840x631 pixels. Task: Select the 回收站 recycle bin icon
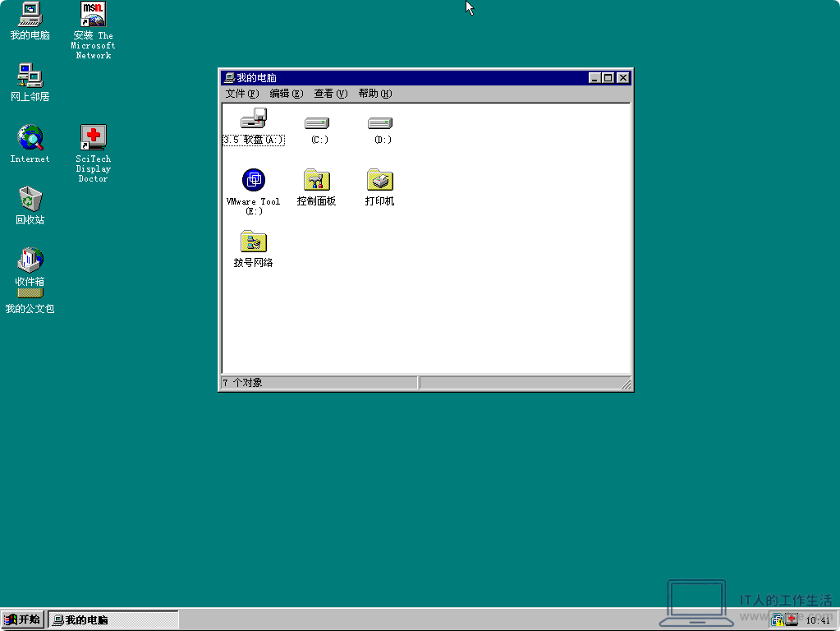point(30,199)
